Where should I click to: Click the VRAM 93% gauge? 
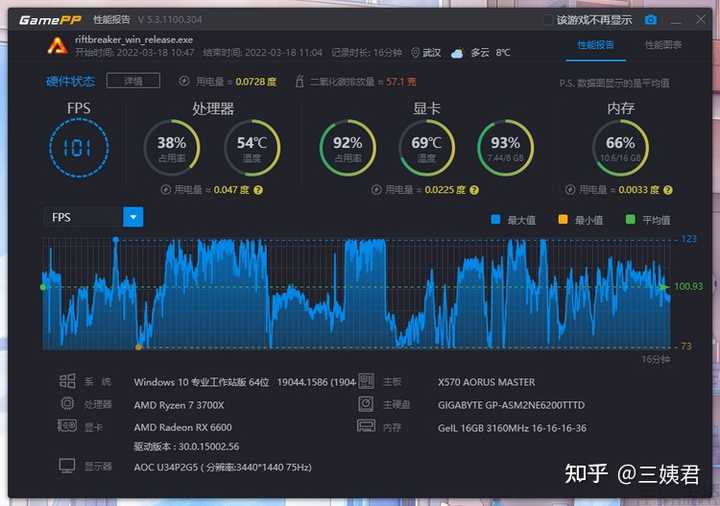coord(506,148)
